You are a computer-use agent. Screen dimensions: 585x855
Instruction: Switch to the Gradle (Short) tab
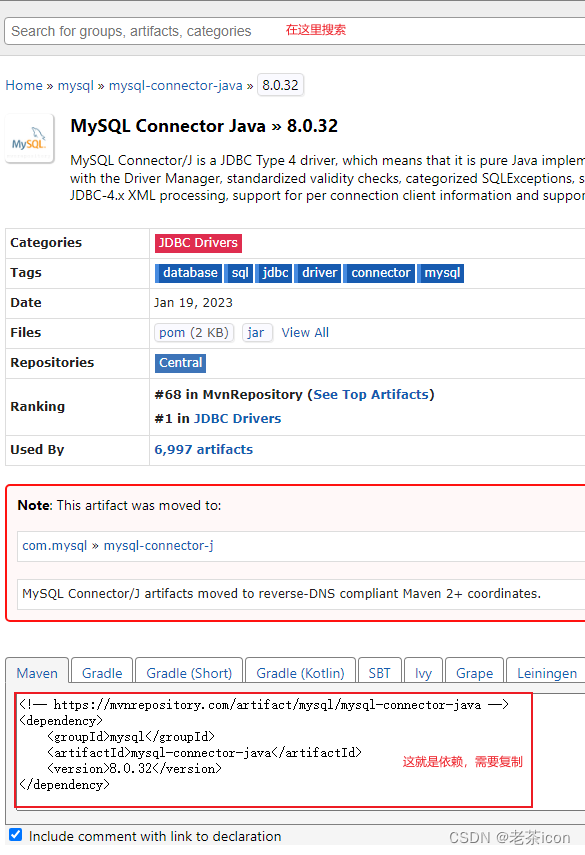click(189, 673)
